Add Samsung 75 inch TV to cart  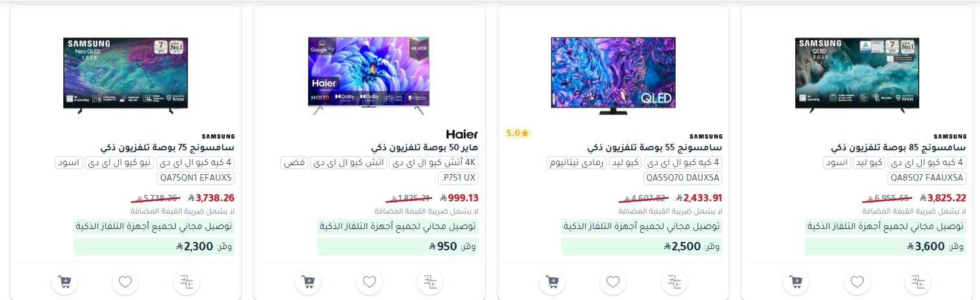[x=65, y=282]
